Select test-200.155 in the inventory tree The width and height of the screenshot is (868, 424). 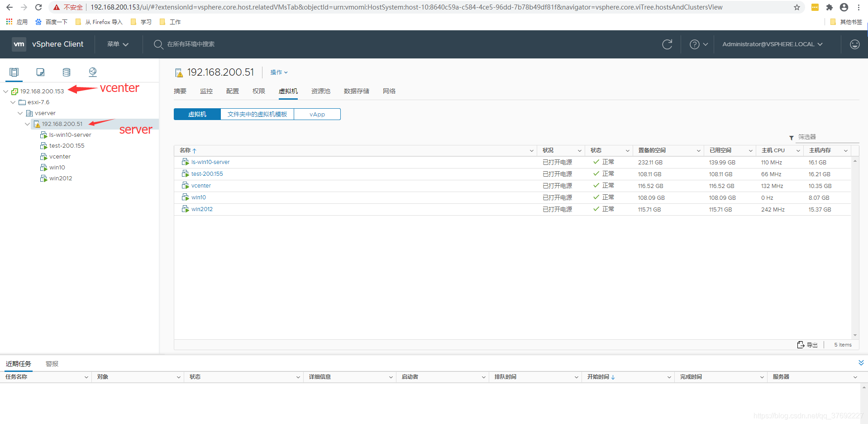pyautogui.click(x=67, y=145)
